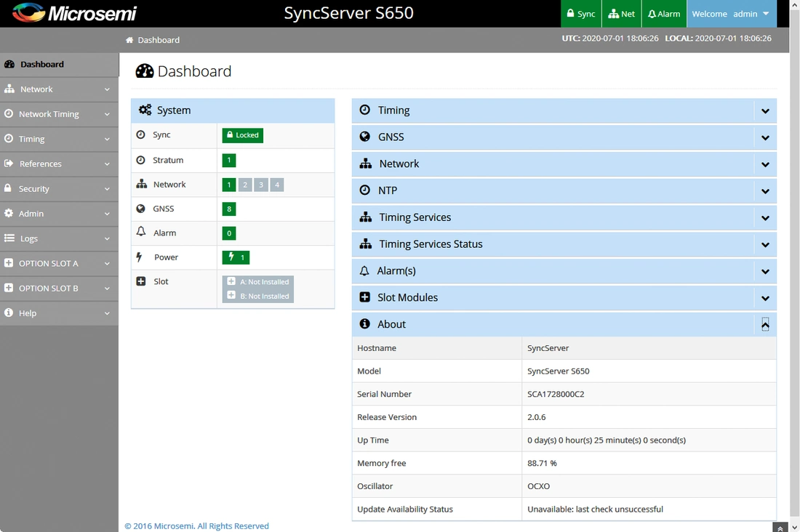This screenshot has width=800, height=532.
Task: Open the Net status button in header
Action: (621, 14)
